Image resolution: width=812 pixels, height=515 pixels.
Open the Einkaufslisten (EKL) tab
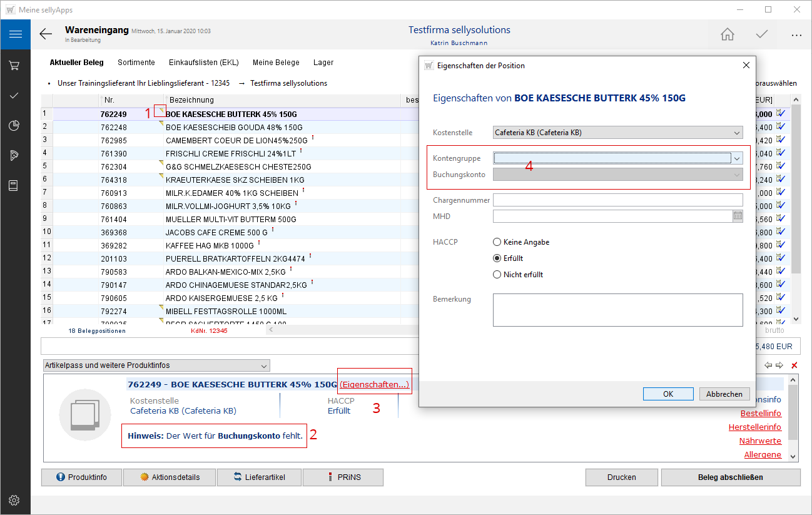pyautogui.click(x=204, y=63)
